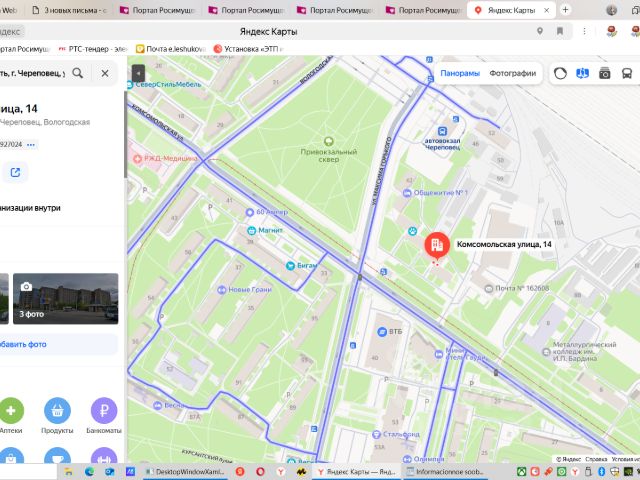
Task: Select the active Яндекс Карты tab
Action: click(511, 10)
